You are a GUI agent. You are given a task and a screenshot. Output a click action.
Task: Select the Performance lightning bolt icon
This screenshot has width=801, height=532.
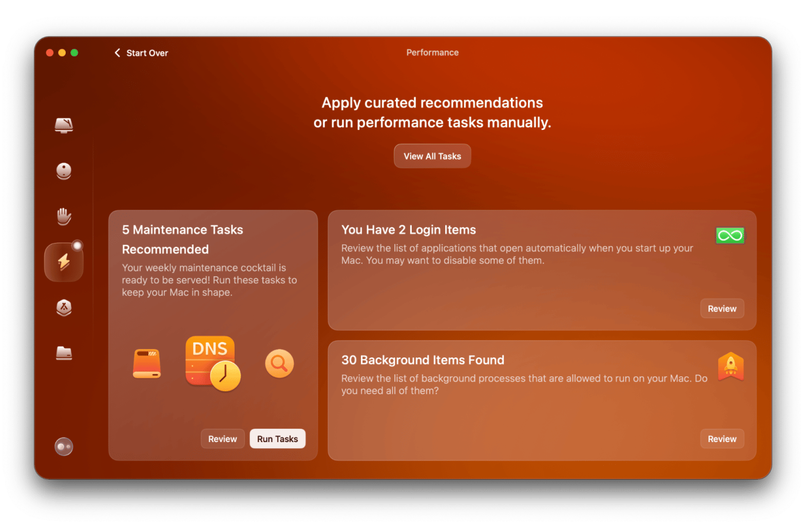(x=64, y=262)
